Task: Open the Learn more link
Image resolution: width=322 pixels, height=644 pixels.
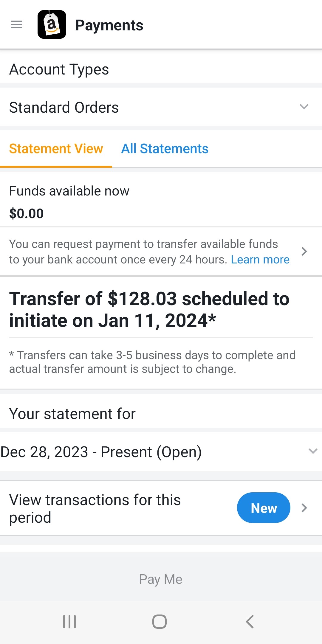Action: (260, 260)
